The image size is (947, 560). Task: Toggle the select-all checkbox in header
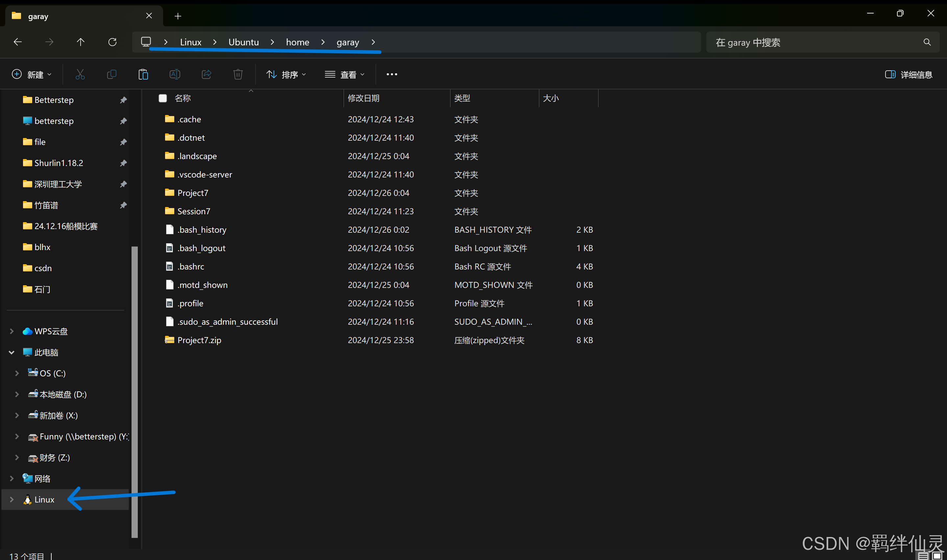163,98
